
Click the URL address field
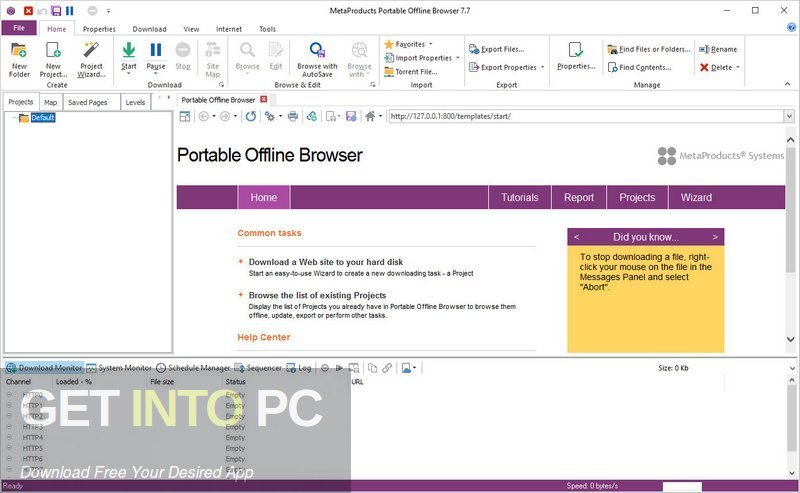[x=586, y=116]
